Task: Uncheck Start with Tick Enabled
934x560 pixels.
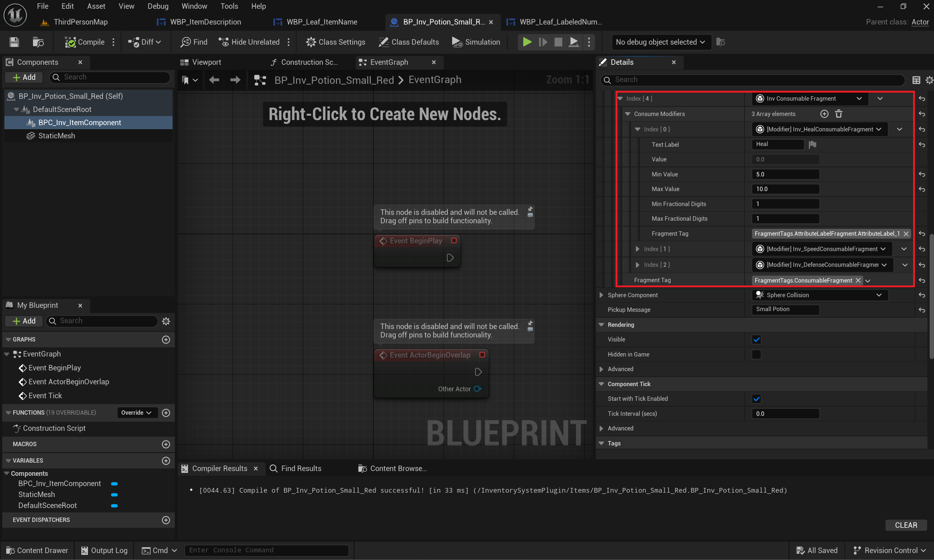Action: pyautogui.click(x=756, y=399)
